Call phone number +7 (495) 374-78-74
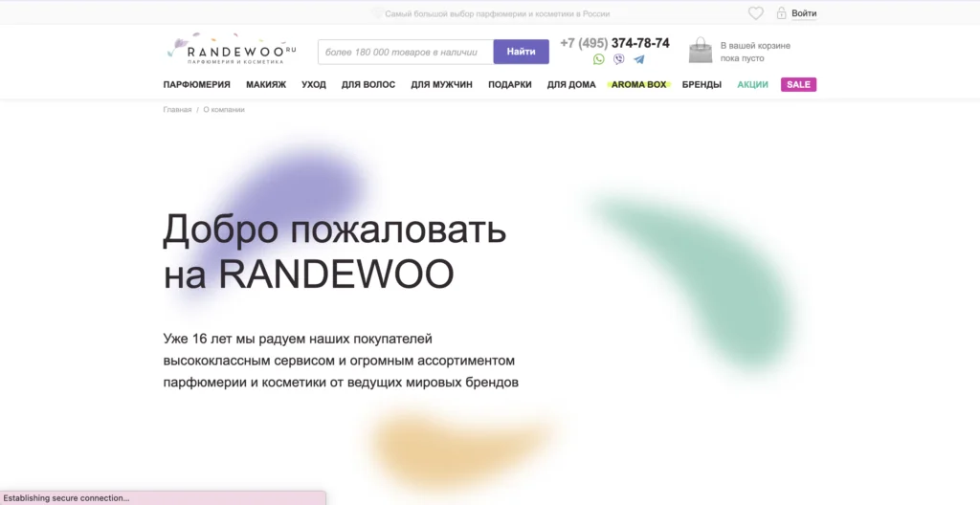Image resolution: width=980 pixels, height=505 pixels. [614, 43]
